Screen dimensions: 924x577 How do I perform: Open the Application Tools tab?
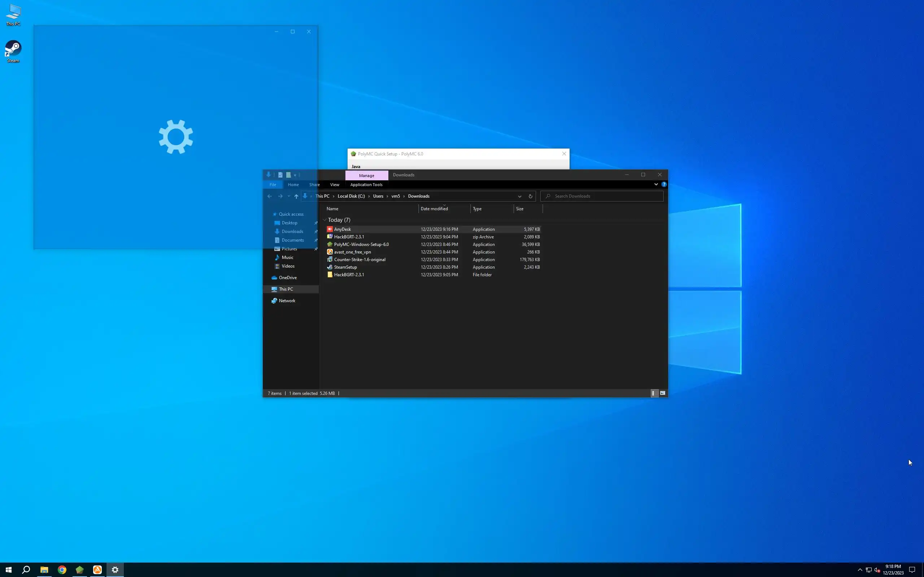[x=366, y=185]
